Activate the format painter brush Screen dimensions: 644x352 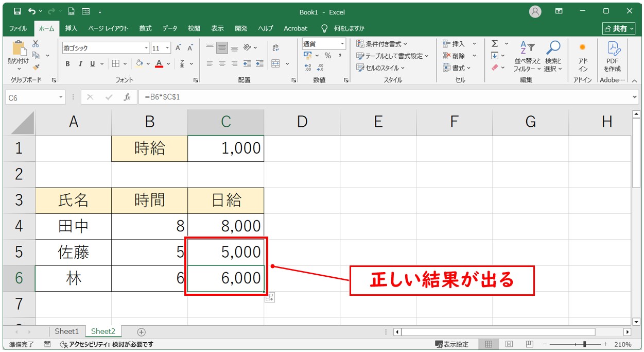click(36, 67)
